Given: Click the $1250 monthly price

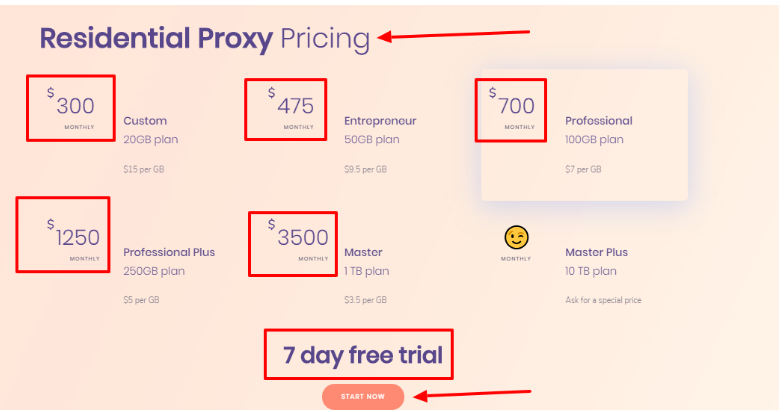Looking at the screenshot, I should coord(77,238).
